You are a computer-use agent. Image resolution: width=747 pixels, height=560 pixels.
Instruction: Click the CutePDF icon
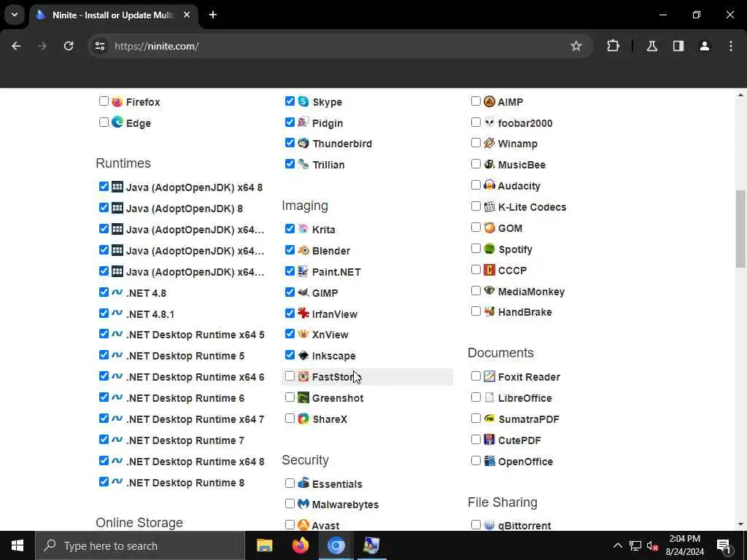[489, 440]
